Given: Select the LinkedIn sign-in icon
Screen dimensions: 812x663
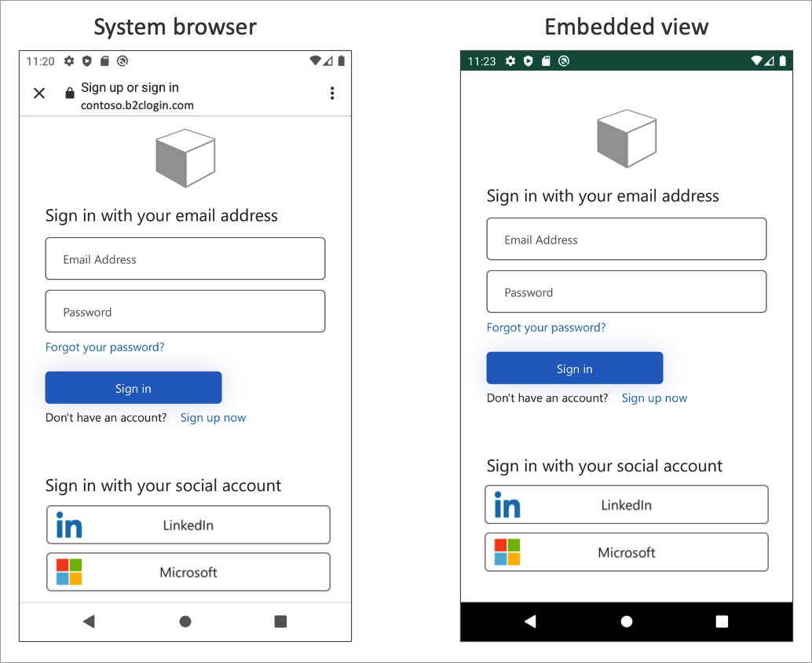Looking at the screenshot, I should point(68,525).
